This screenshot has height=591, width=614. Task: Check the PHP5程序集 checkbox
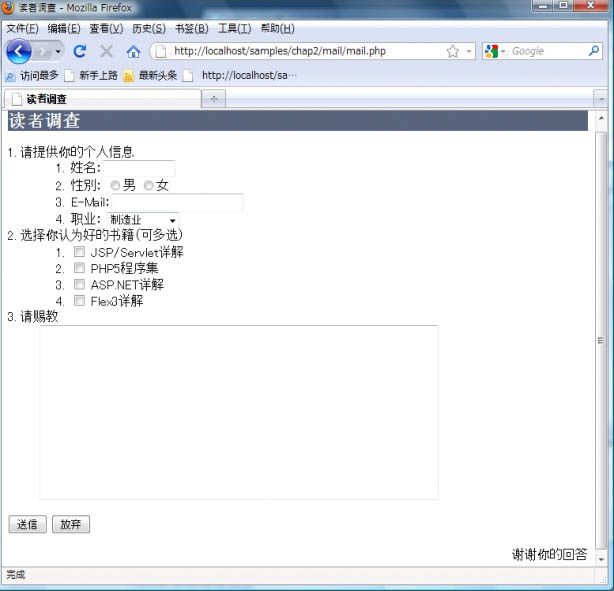80,268
